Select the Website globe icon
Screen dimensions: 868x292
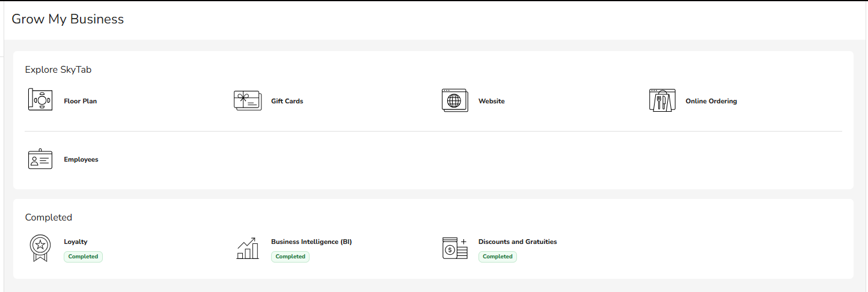454,100
